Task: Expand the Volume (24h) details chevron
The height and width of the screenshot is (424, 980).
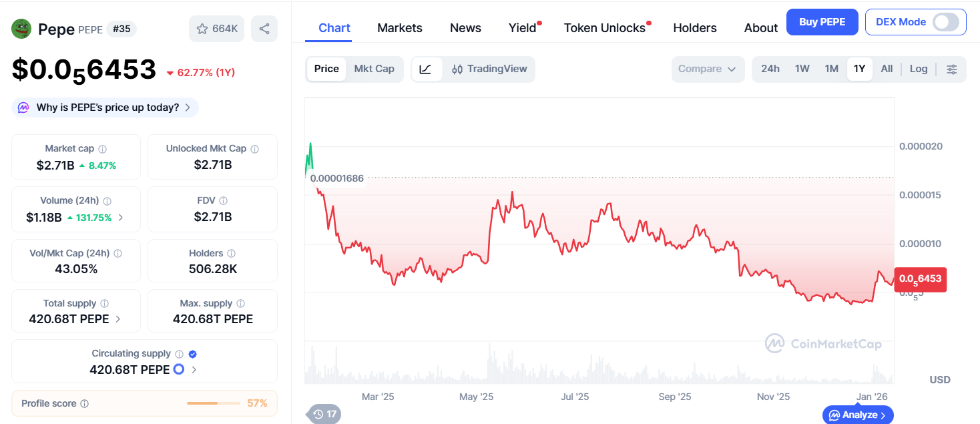Action: coord(121,218)
